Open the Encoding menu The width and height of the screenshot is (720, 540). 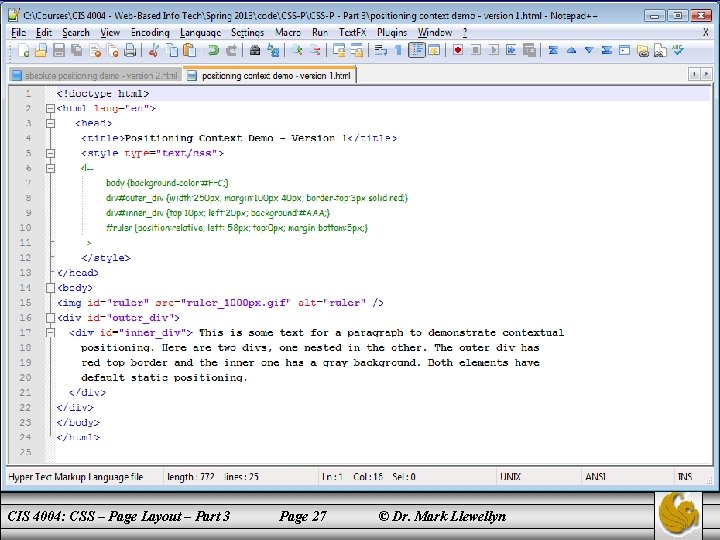point(150,32)
